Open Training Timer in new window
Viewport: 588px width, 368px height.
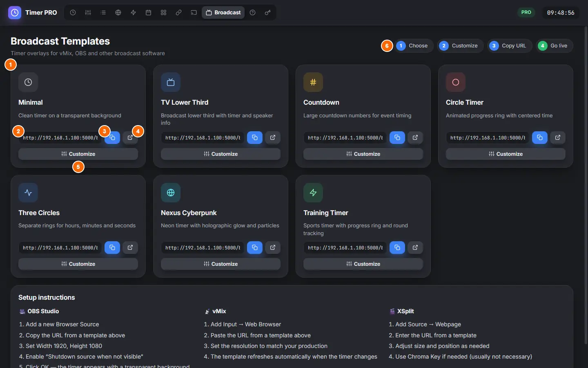pos(415,248)
